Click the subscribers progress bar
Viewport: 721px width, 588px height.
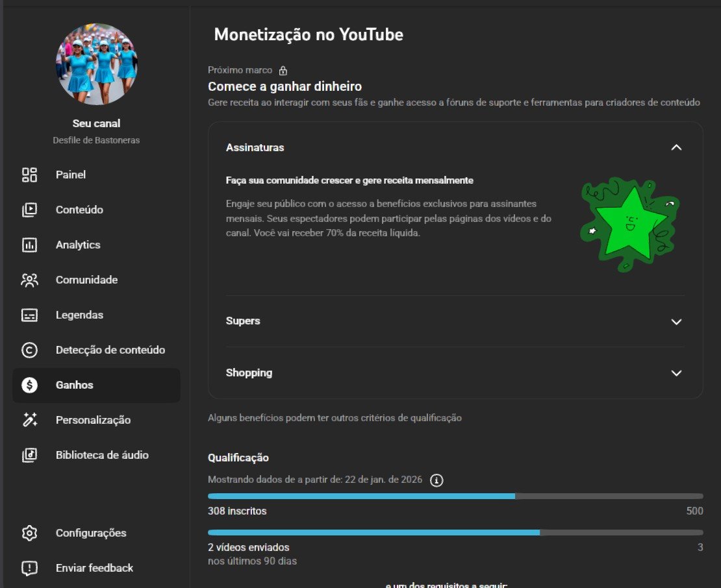coord(455,496)
